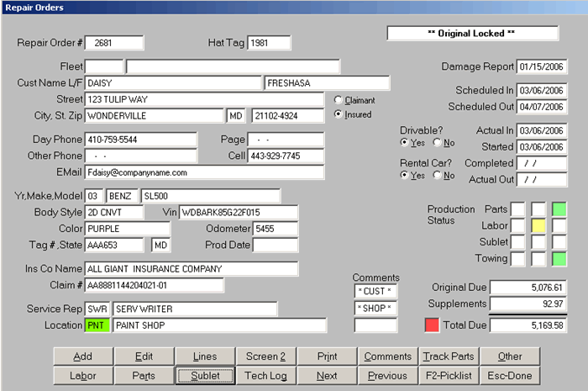Screen dimensions: 588x391
Task: Click Esc-Done to exit
Action: coord(509,376)
